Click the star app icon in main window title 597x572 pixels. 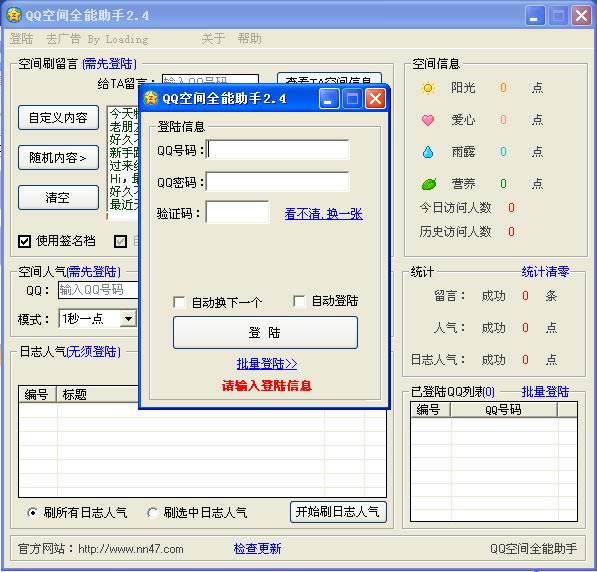pos(14,15)
